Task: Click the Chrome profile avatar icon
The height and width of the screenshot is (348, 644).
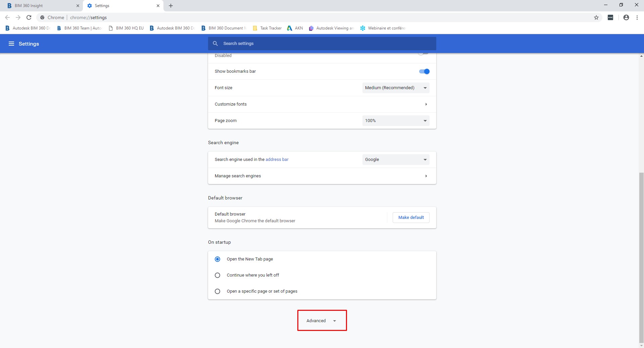Action: [x=626, y=17]
